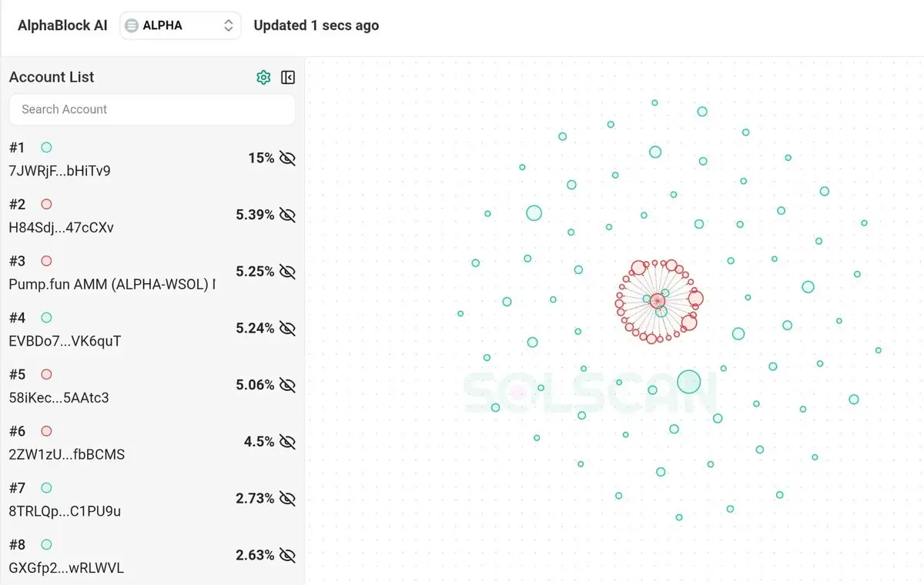The image size is (924, 585).
Task: Hide the Pump.fun AMM account bubble
Action: tap(287, 272)
